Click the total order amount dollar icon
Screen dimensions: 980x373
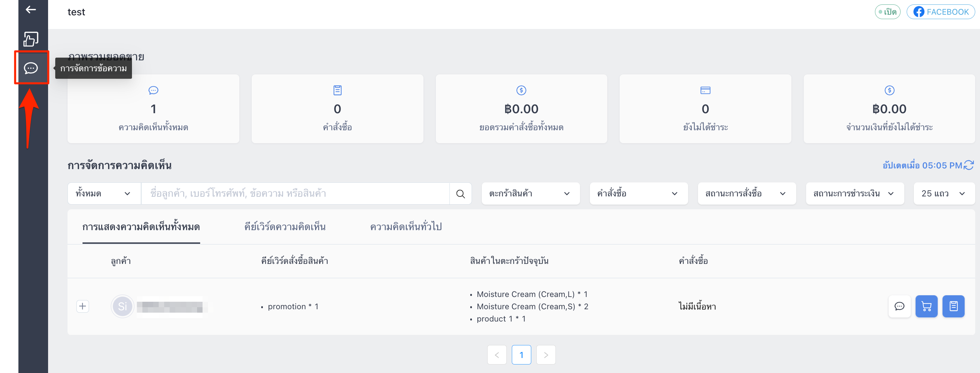[521, 90]
